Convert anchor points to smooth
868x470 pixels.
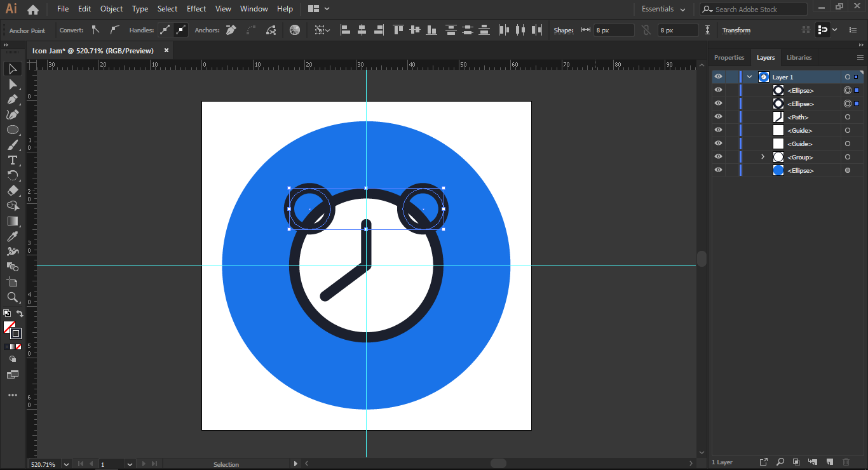114,30
